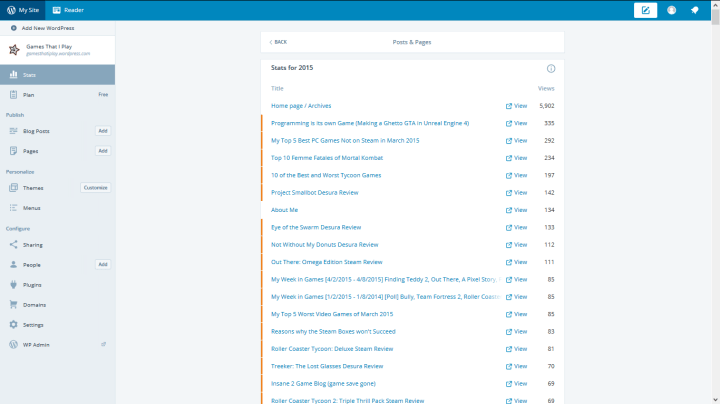Open the user profile avatar icon

(x=671, y=10)
